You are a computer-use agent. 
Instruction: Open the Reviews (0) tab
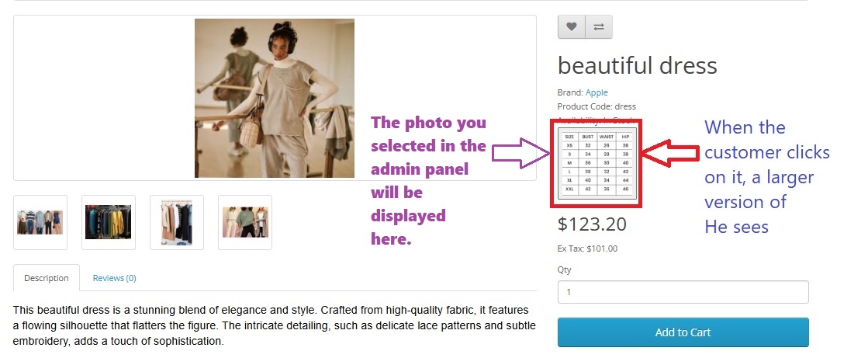(114, 278)
